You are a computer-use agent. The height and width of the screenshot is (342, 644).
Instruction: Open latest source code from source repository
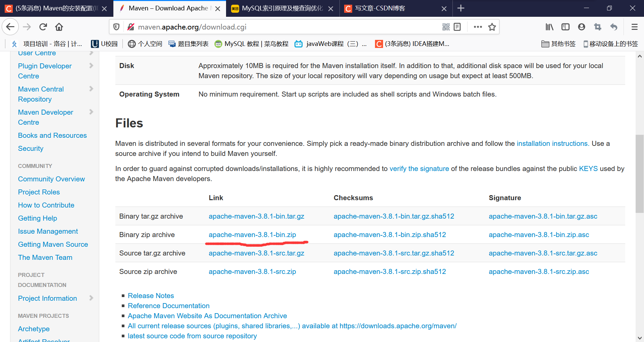coord(192,336)
